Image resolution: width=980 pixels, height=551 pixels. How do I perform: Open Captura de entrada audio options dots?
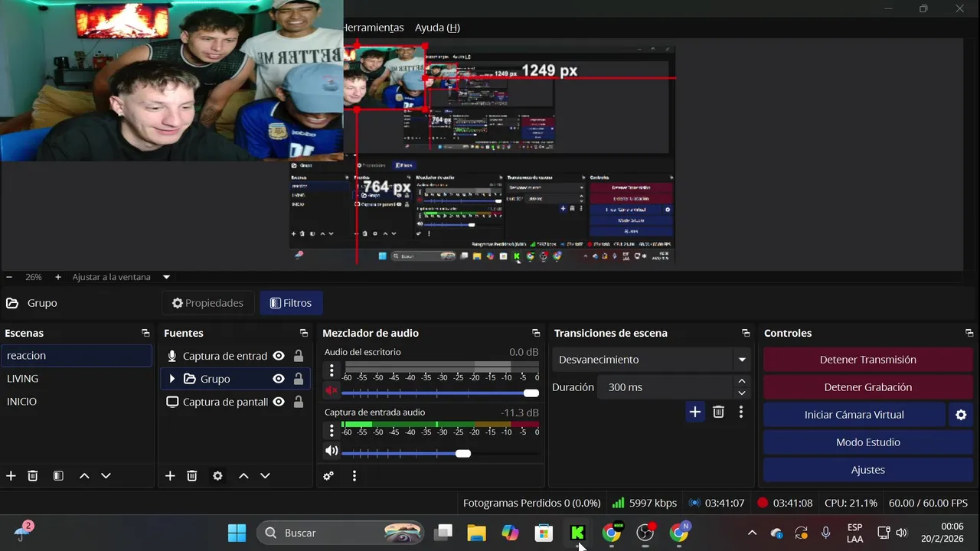332,431
